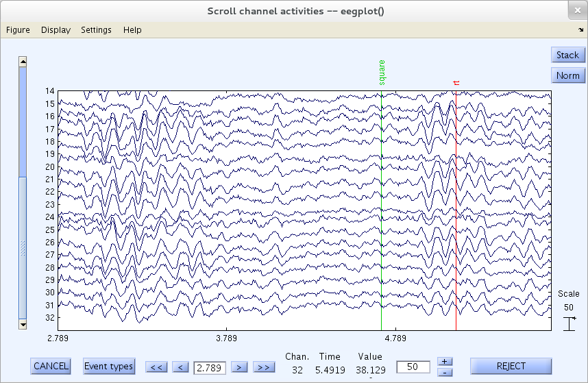Click the channel scrollbar up arrow
This screenshot has width=588, height=383.
tap(23, 62)
